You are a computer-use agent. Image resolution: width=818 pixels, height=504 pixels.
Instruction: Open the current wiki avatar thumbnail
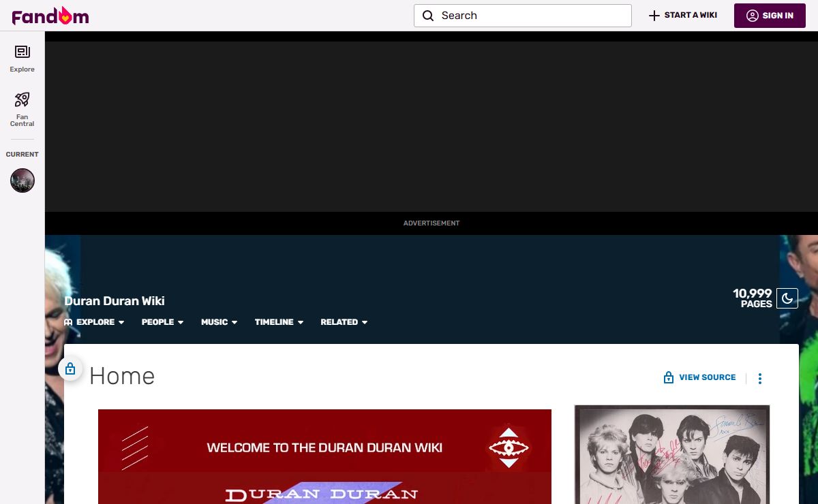coord(22,180)
